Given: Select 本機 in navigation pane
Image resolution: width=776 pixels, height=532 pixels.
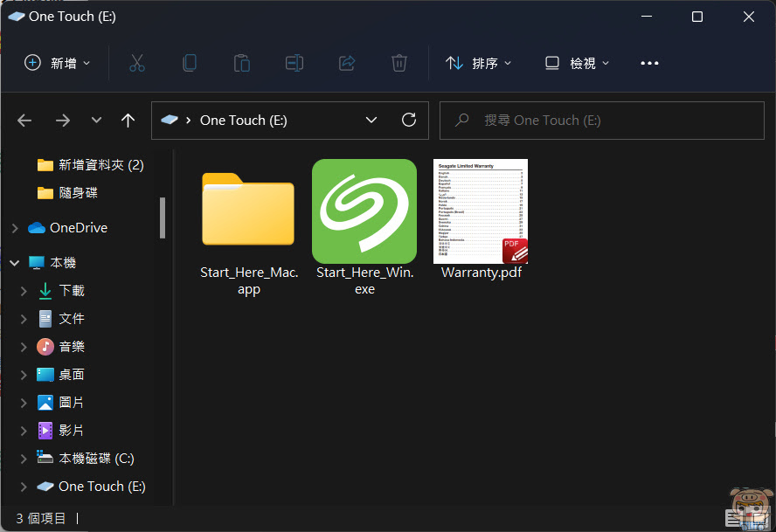Looking at the screenshot, I should pyautogui.click(x=52, y=263).
